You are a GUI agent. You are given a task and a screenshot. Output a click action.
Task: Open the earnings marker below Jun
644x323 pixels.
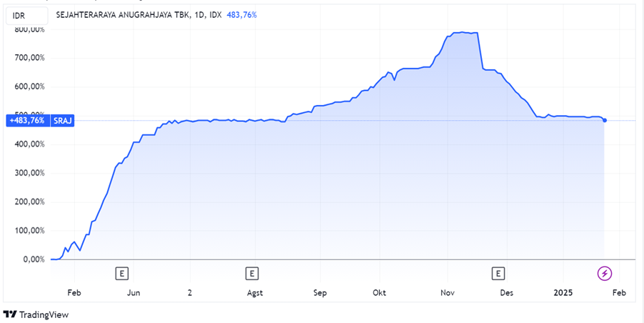pyautogui.click(x=121, y=273)
